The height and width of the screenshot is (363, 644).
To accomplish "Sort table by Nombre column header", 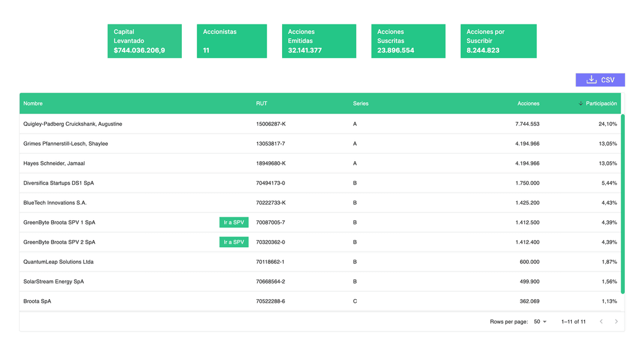I will tap(33, 103).
